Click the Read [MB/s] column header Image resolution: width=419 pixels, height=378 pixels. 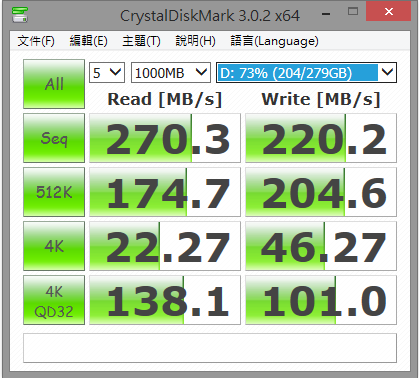point(165,99)
